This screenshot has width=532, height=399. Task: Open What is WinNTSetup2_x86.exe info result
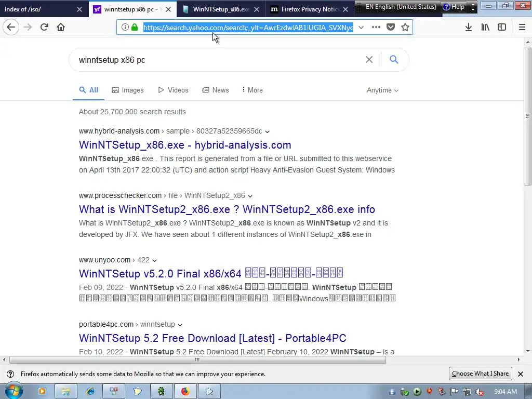pos(227,209)
